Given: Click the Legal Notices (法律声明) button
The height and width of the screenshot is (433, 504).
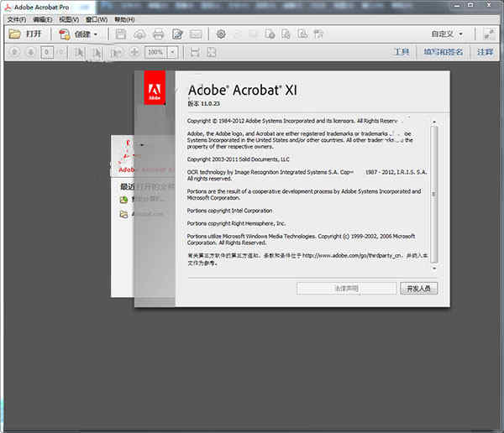Looking at the screenshot, I should click(x=346, y=288).
